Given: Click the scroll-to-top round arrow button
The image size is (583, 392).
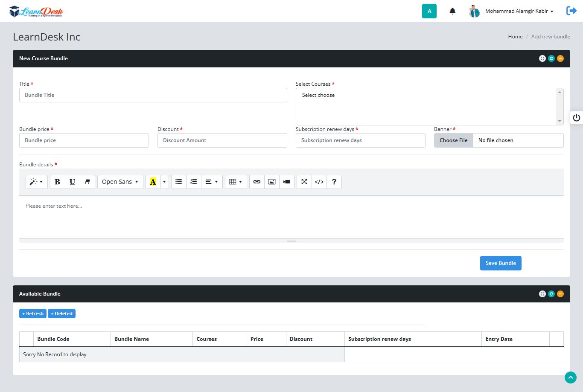Looking at the screenshot, I should coord(571,377).
